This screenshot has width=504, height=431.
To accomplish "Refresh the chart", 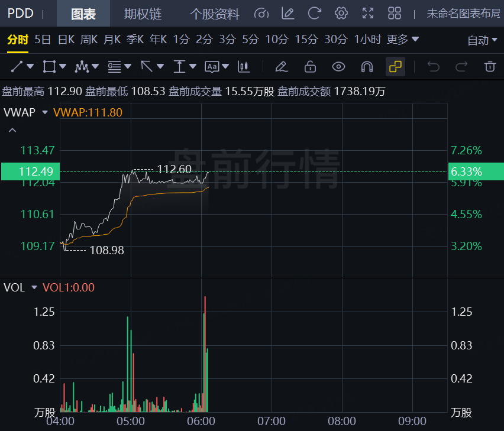I will click(x=314, y=14).
